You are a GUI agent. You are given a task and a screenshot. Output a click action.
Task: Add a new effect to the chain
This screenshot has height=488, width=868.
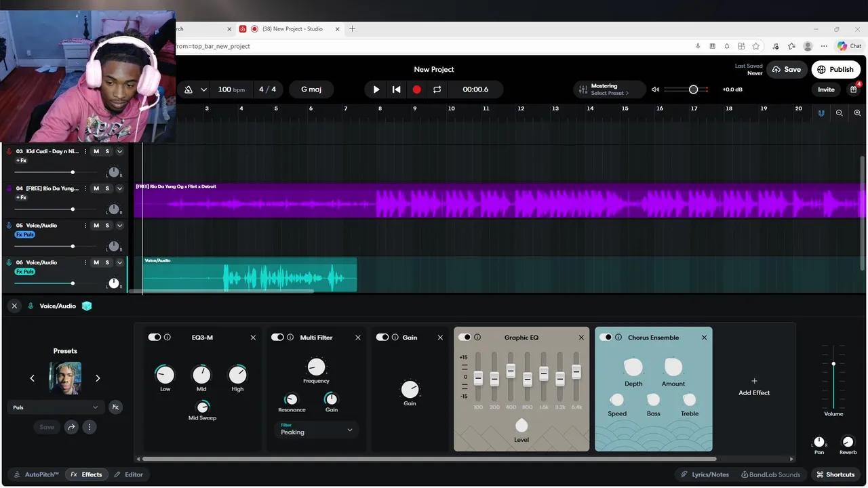[754, 387]
